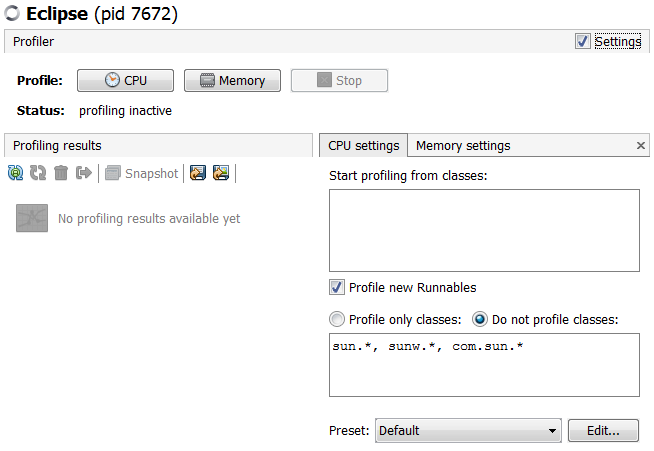The image size is (654, 451).
Task: Click the 'Start profiling from classes' text area
Action: pyautogui.click(x=484, y=230)
